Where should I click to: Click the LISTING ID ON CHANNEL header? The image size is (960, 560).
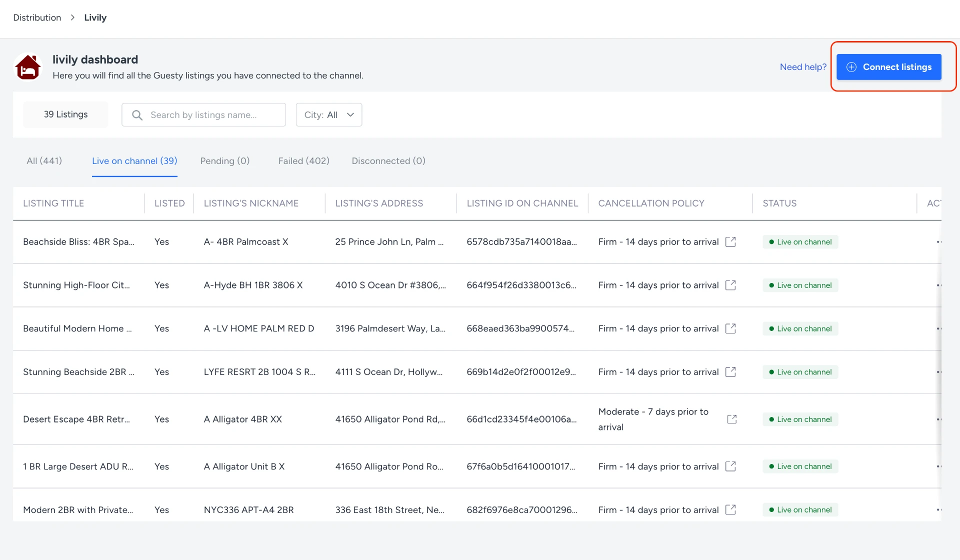(x=522, y=203)
